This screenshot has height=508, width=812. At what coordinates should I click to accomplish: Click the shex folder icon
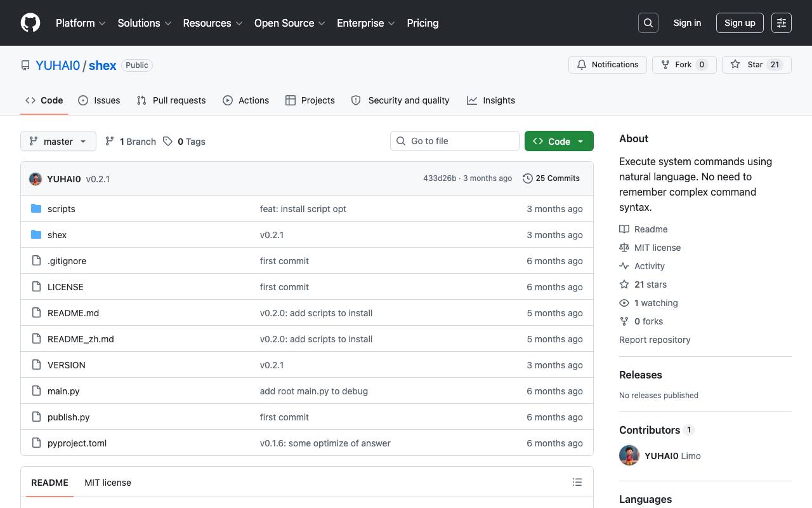[x=36, y=234]
